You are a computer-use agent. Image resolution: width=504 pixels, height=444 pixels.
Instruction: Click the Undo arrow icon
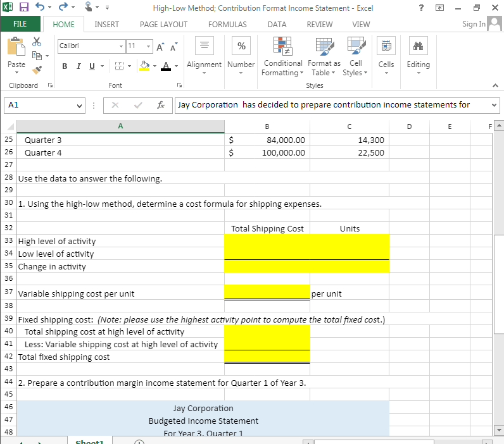(40, 7)
